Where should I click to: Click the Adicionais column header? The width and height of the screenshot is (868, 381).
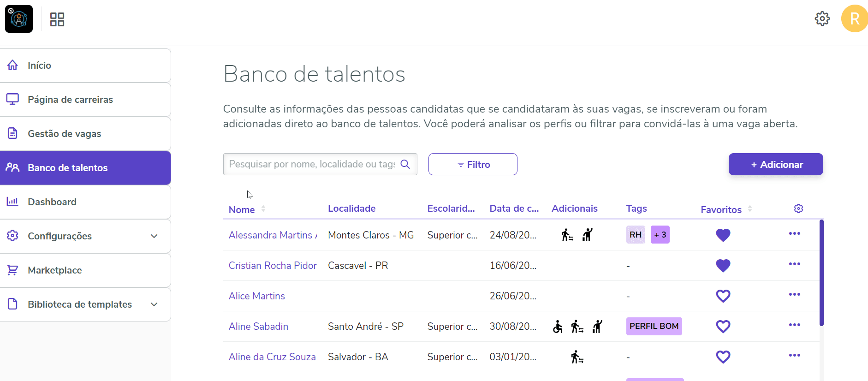coord(575,208)
